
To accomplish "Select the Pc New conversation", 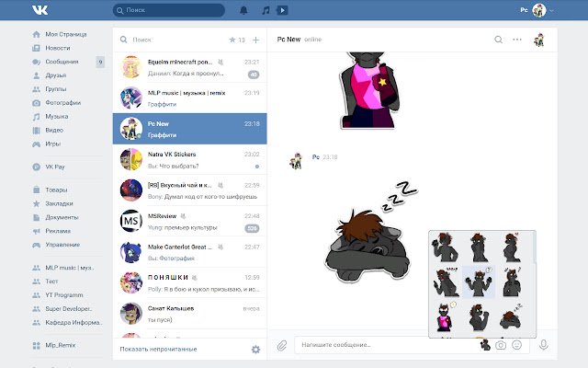I will tap(190, 129).
